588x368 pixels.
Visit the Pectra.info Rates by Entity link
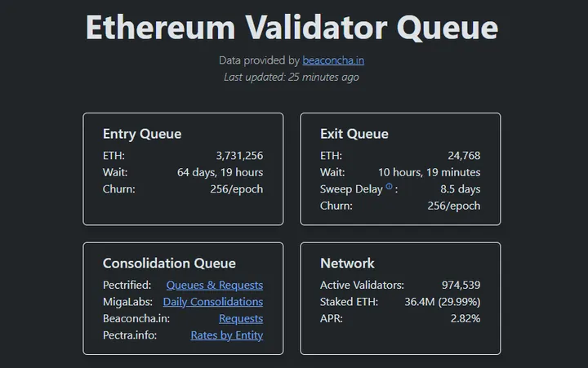pos(227,335)
